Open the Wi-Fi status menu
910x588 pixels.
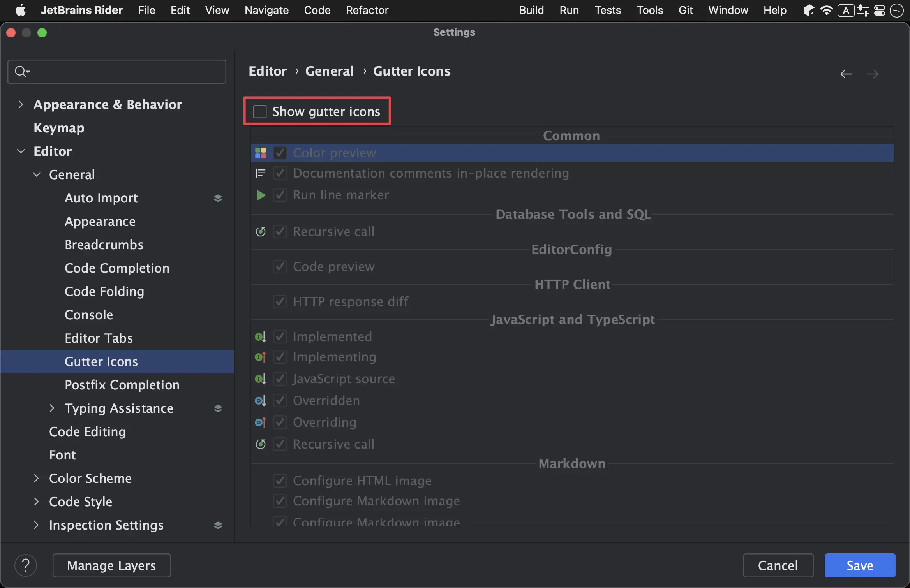[x=826, y=10]
